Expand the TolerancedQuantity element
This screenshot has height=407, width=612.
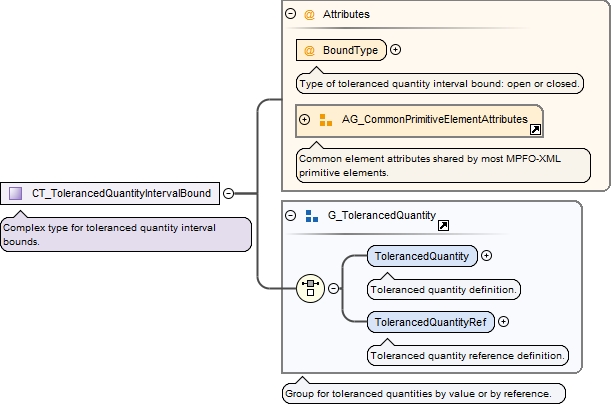486,256
